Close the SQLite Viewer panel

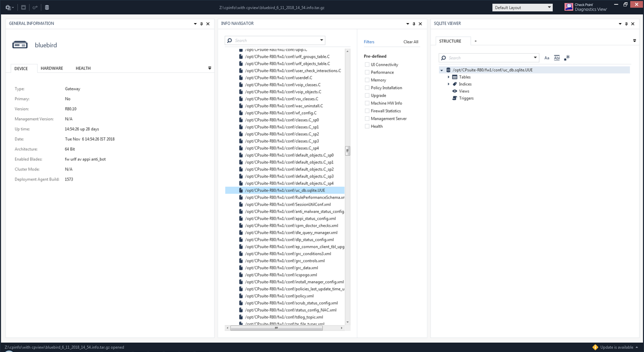(633, 24)
